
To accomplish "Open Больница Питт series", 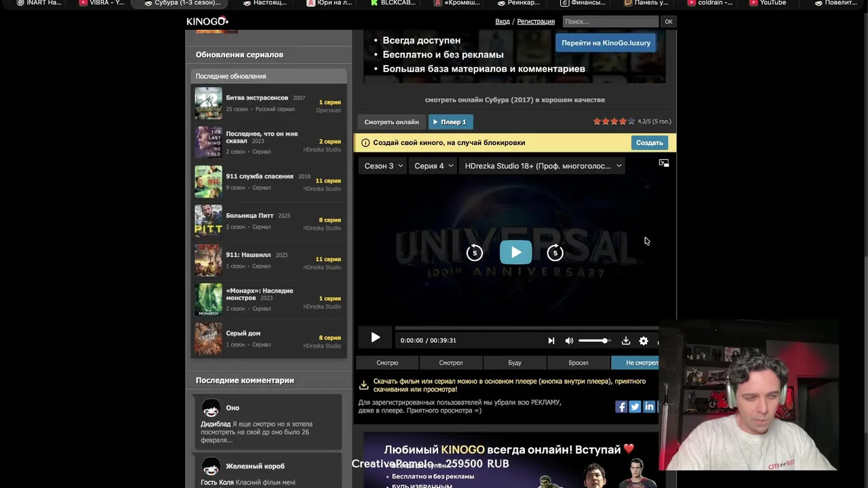I will point(250,216).
